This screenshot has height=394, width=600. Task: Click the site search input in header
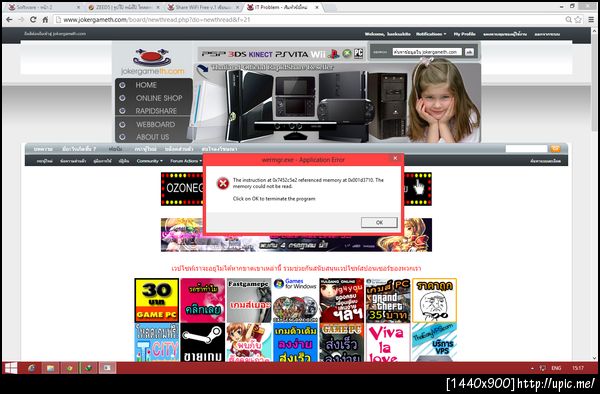pos(427,52)
